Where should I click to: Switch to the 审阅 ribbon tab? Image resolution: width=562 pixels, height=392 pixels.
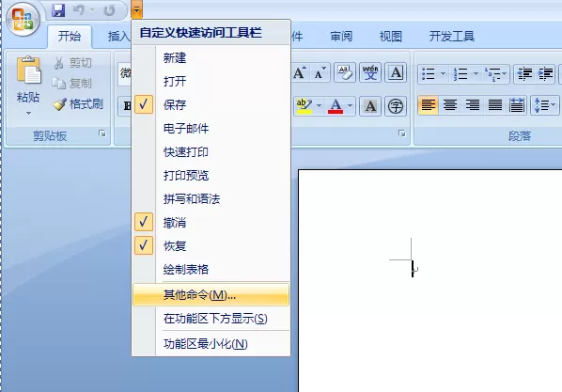(x=341, y=37)
